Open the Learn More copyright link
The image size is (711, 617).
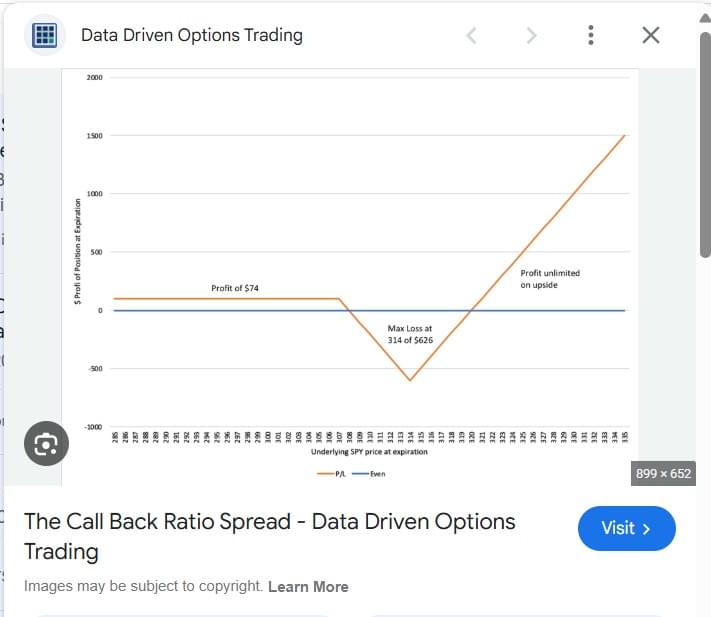308,587
